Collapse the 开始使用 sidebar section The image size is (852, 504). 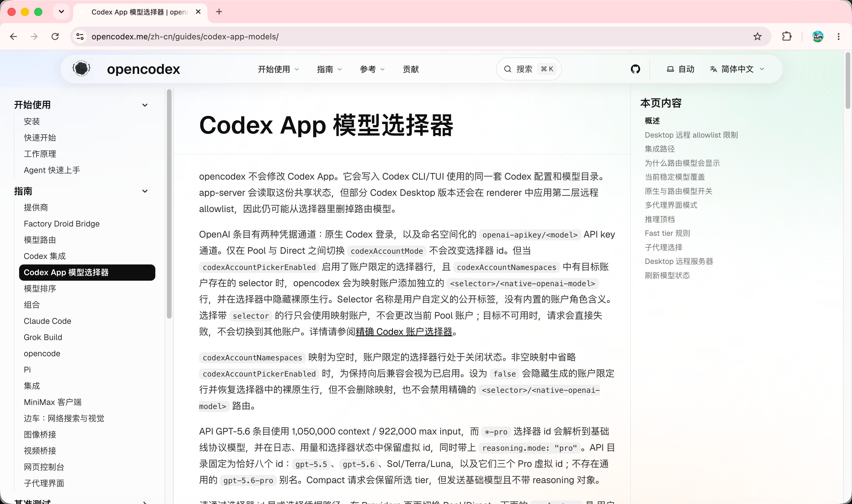(145, 105)
